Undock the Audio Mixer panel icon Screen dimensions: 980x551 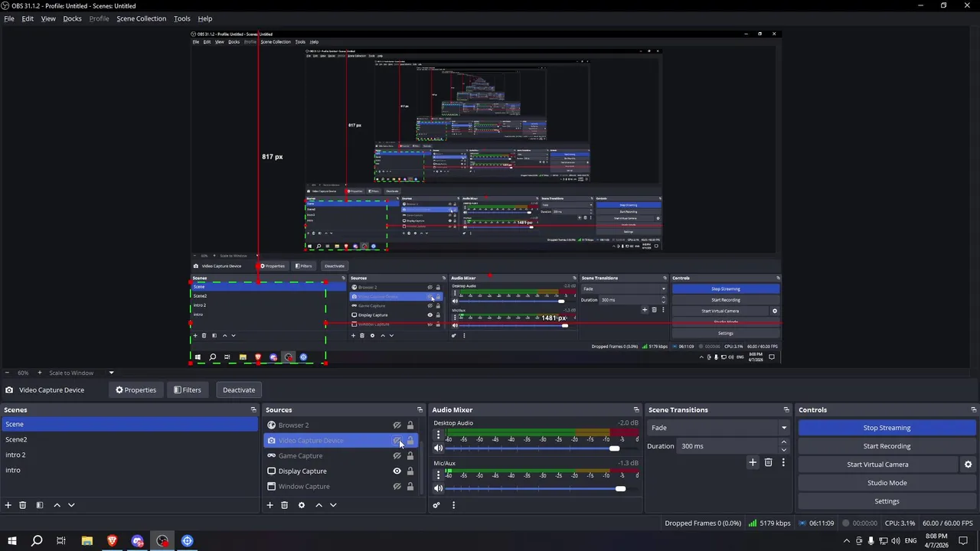pos(636,410)
